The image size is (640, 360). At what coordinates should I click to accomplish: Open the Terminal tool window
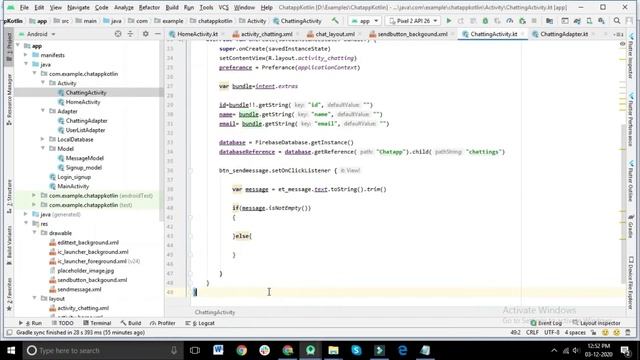point(97,323)
